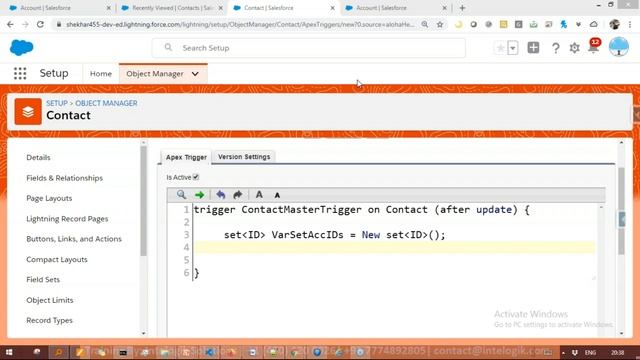The image size is (640, 360).
Task: Increase editor font size with large A
Action: point(259,195)
